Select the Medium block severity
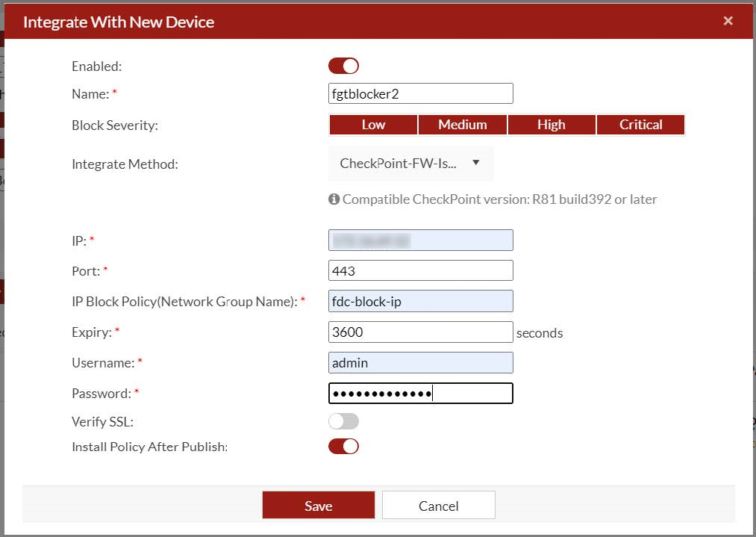756x537 pixels. (462, 125)
